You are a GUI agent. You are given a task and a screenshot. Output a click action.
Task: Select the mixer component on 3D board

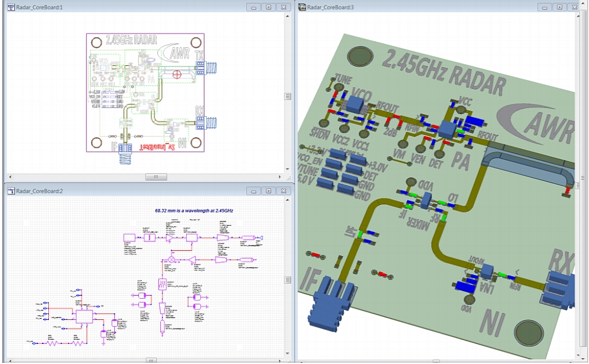point(425,200)
